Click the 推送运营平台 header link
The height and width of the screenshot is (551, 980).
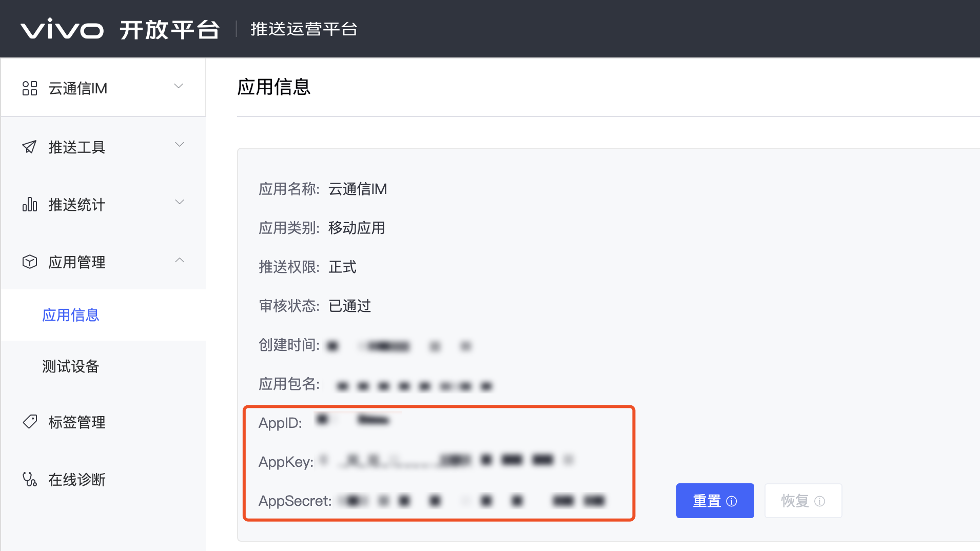point(304,29)
